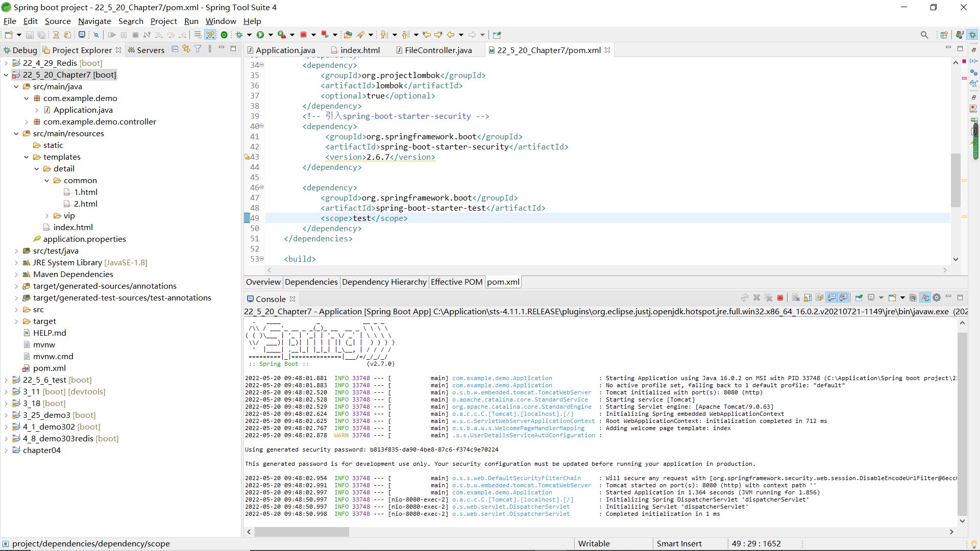
Task: Click the Clear Console icon
Action: (796, 297)
